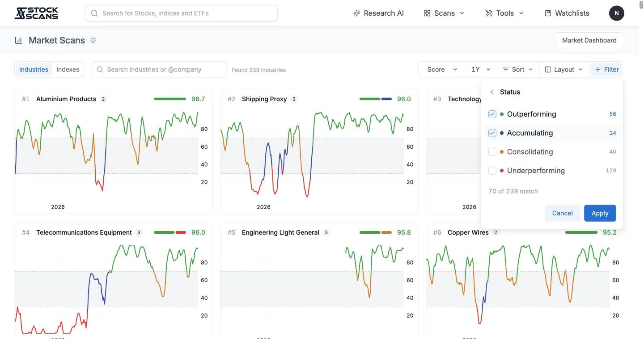Viewport: 644px width, 339px height.
Task: Click the magnifier icon in industries search
Action: [100, 69]
